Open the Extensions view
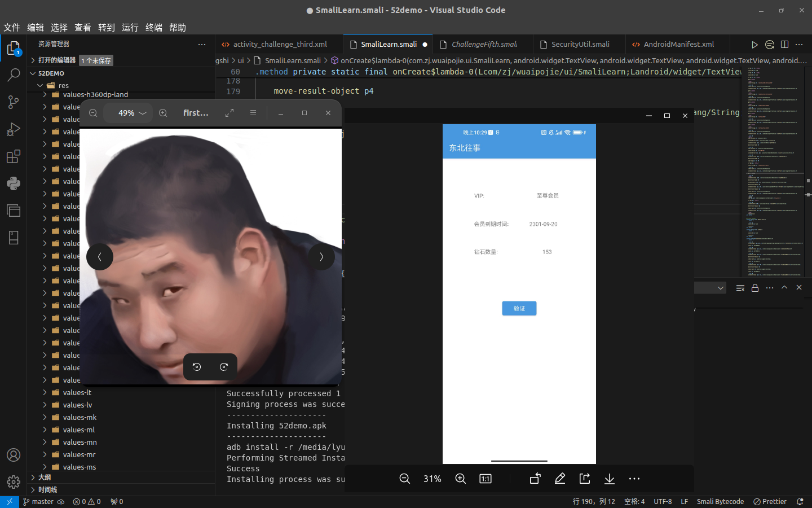 pyautogui.click(x=14, y=156)
